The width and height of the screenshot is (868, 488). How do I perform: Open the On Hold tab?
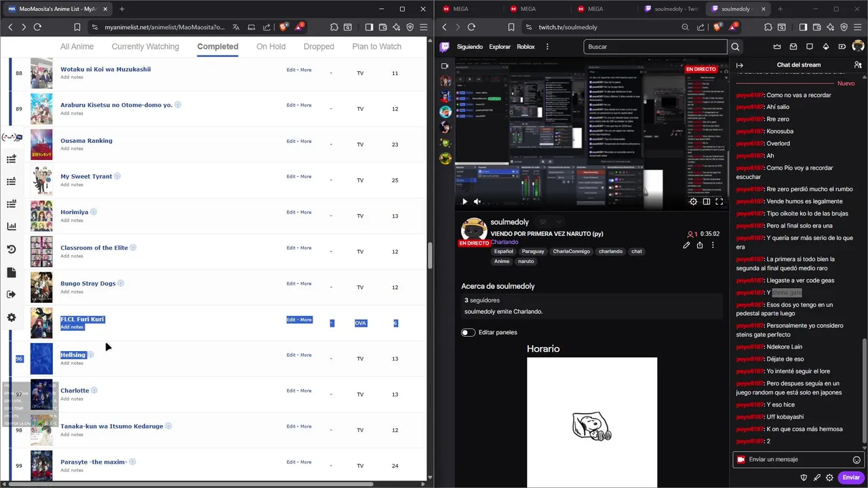tap(271, 47)
